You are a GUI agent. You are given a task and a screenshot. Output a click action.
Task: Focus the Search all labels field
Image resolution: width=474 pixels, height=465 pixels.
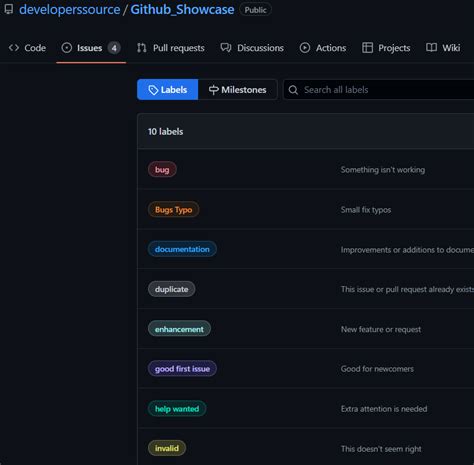click(x=379, y=90)
